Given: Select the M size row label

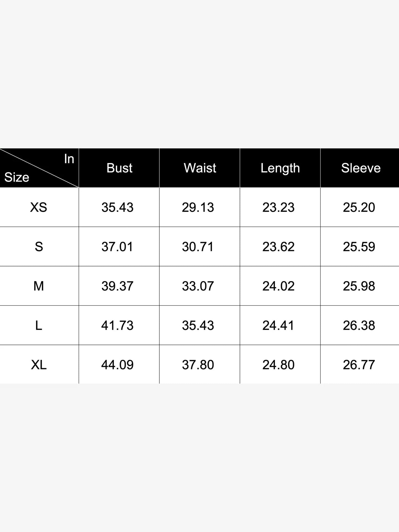Looking at the screenshot, I should (x=39, y=286).
